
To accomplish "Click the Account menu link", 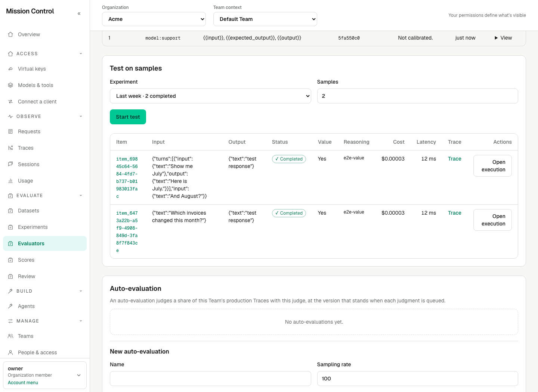I will 23,383.
